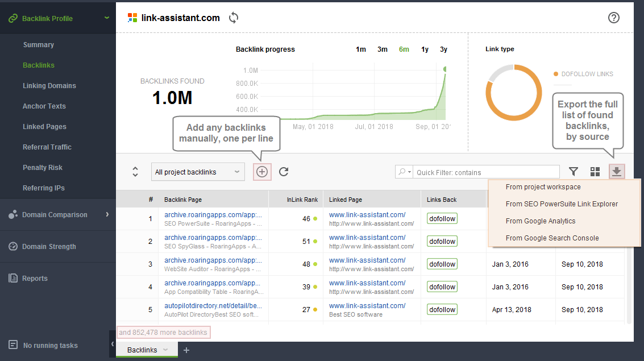This screenshot has height=361, width=644.
Task: Select the 6m time range
Action: pos(404,49)
